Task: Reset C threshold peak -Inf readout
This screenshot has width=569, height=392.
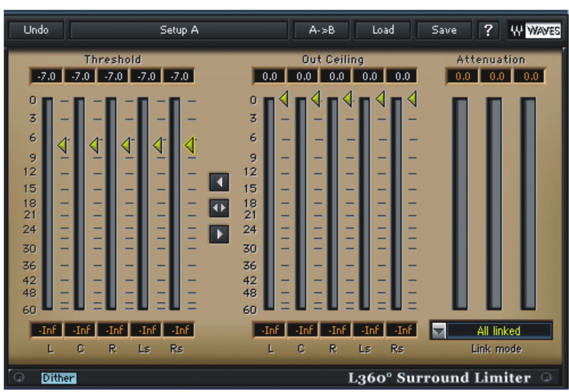Action: pos(80,330)
